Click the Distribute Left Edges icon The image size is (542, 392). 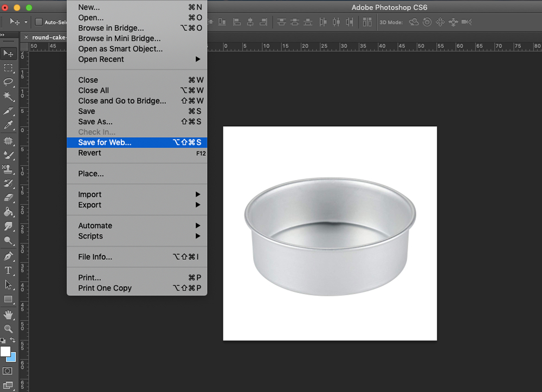coord(323,22)
